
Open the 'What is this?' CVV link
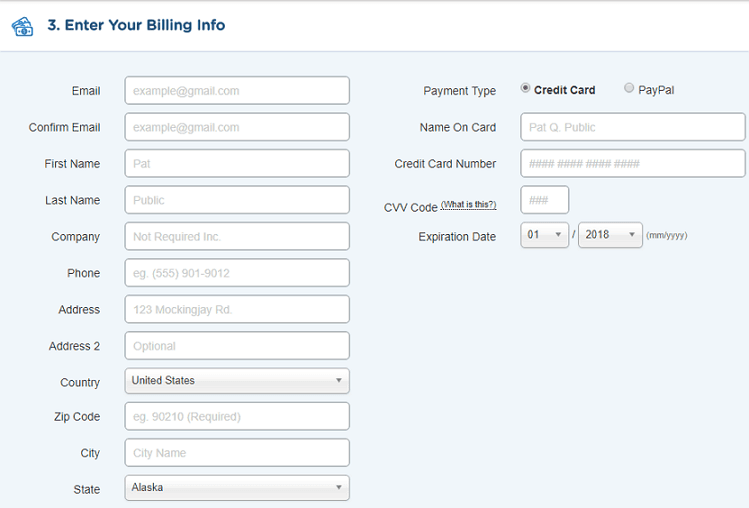(x=468, y=205)
